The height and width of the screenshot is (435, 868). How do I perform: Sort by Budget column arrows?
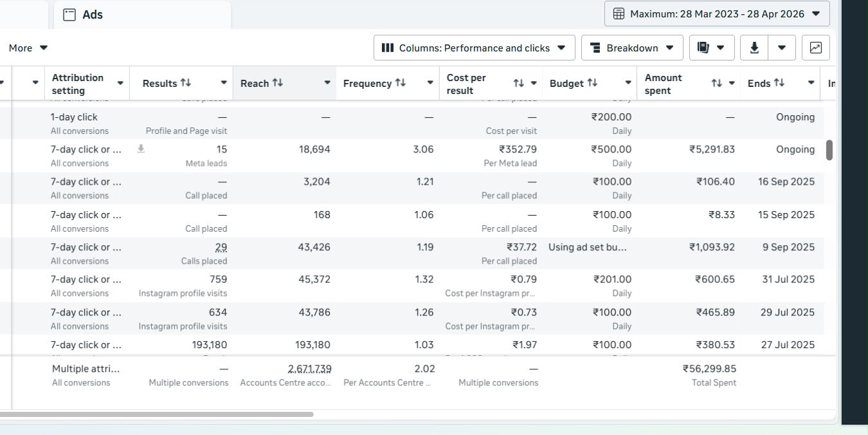click(592, 83)
